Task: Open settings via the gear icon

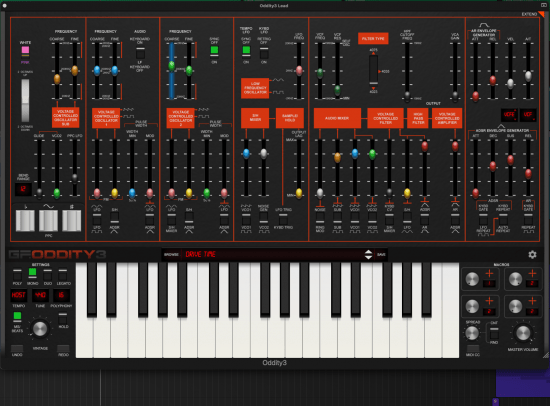Action: [x=532, y=254]
